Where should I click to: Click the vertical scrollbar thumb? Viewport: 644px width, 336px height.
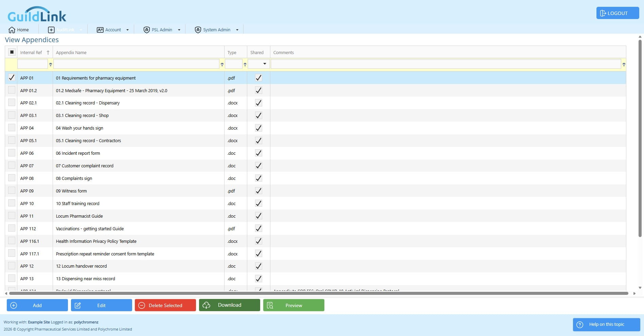point(640,138)
